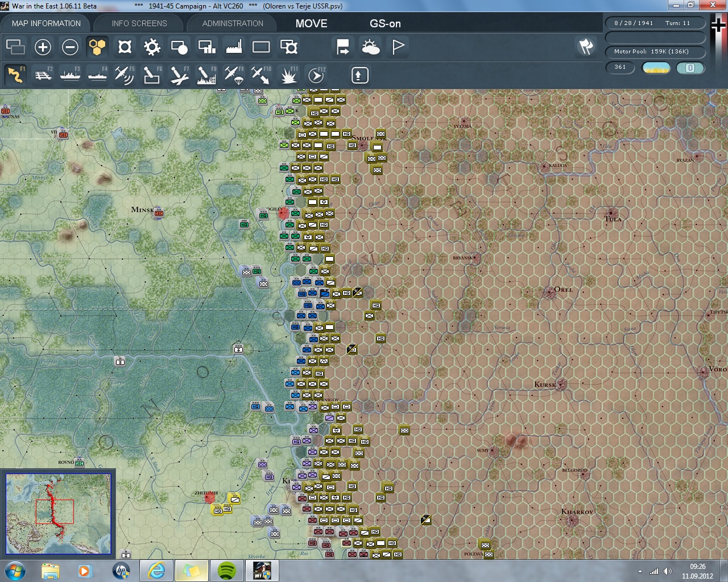Click the clear weather indicator swatch
Image resolution: width=728 pixels, height=582 pixels.
pyautogui.click(x=656, y=68)
